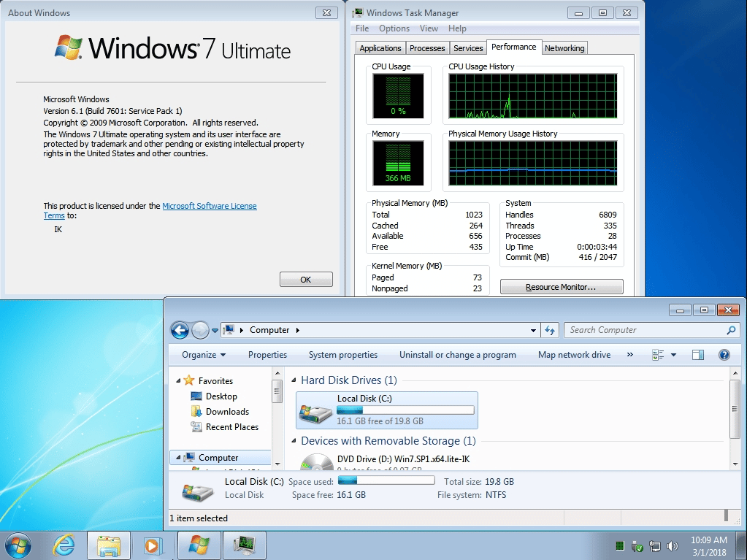
Task: Open the address bar history dropdown
Action: pyautogui.click(x=533, y=330)
